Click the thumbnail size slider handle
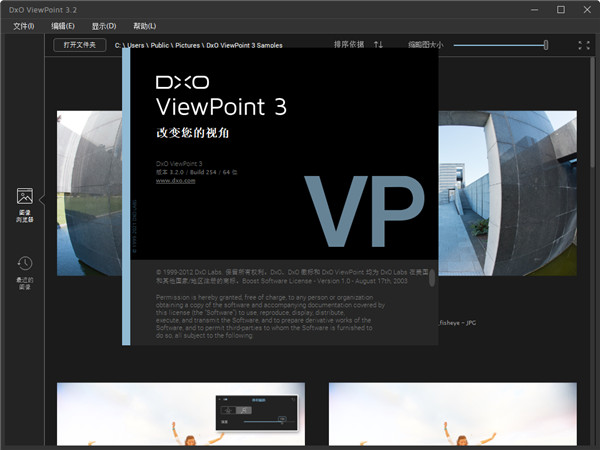Screen dimensions: 600x450 click(546, 45)
